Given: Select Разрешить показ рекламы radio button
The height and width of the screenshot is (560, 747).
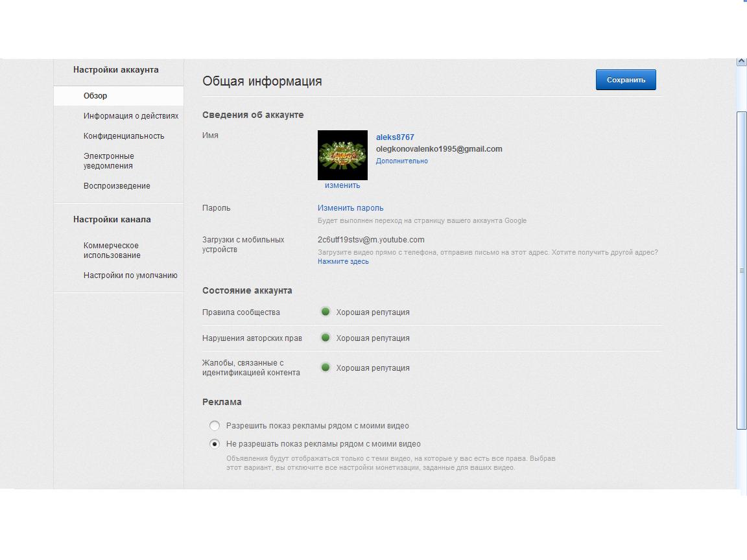Looking at the screenshot, I should 215,426.
